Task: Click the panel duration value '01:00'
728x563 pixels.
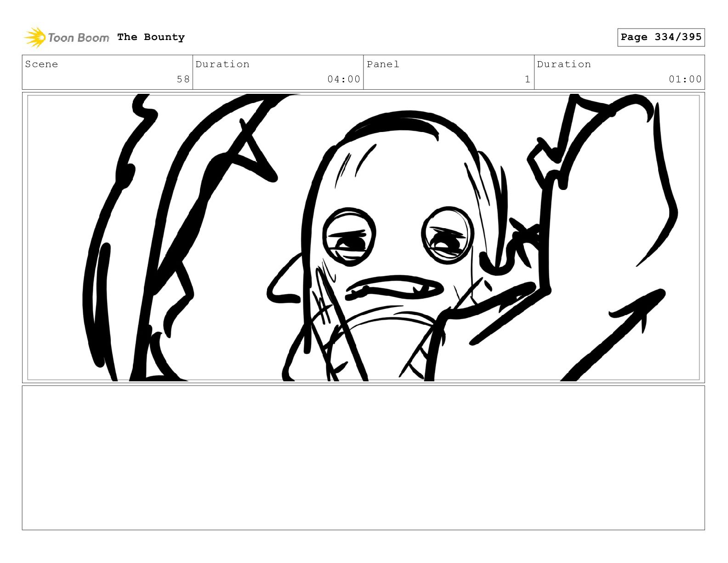Action: 685,79
